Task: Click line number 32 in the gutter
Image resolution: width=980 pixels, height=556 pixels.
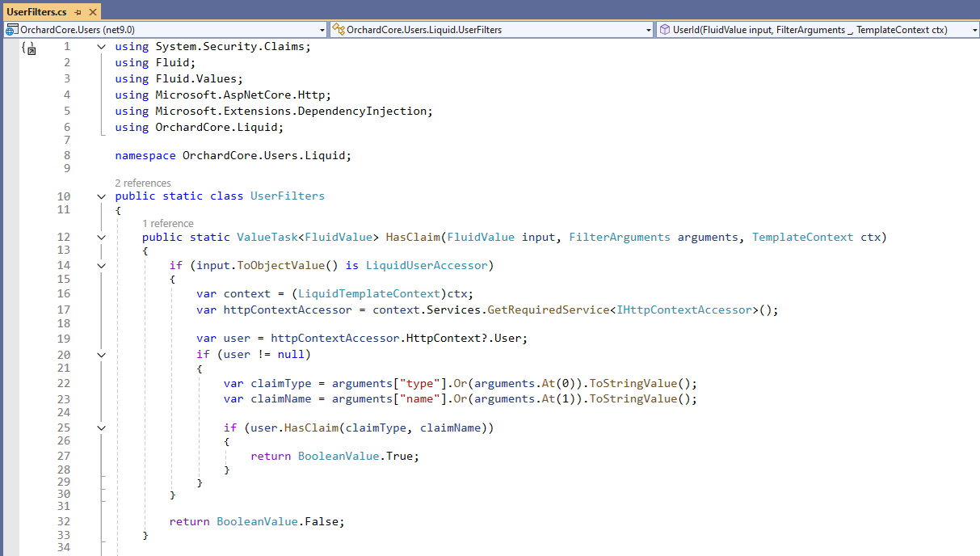Action: [x=64, y=521]
